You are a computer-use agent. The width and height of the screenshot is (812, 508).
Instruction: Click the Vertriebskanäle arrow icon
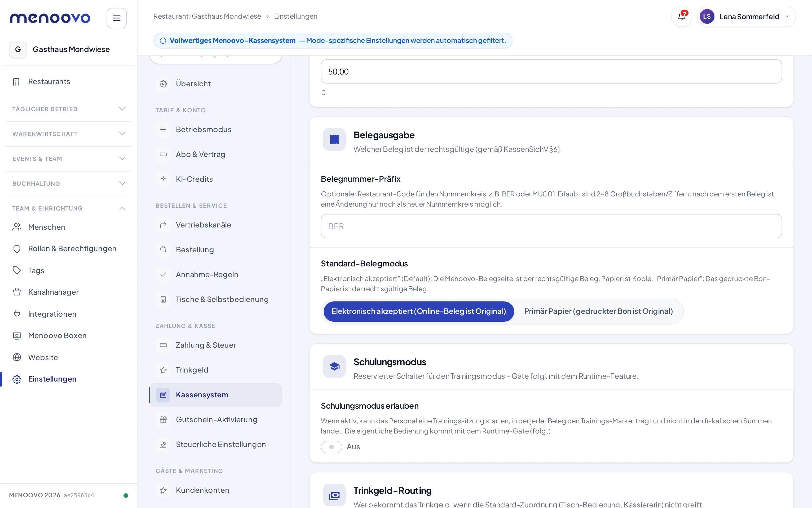pos(163,225)
